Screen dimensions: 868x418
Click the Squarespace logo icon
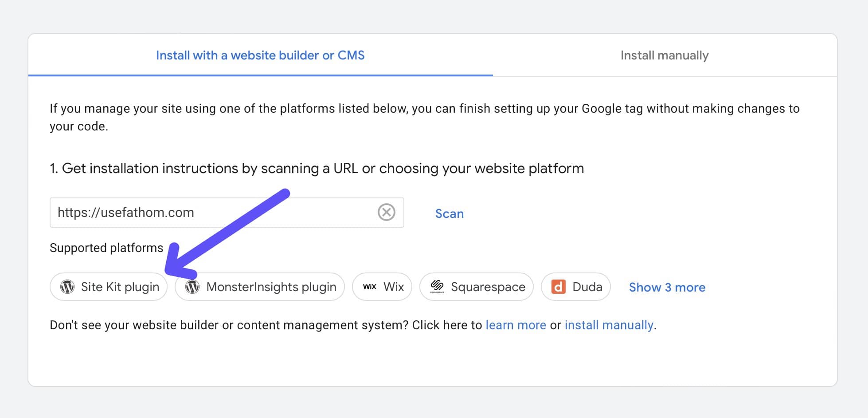(437, 287)
